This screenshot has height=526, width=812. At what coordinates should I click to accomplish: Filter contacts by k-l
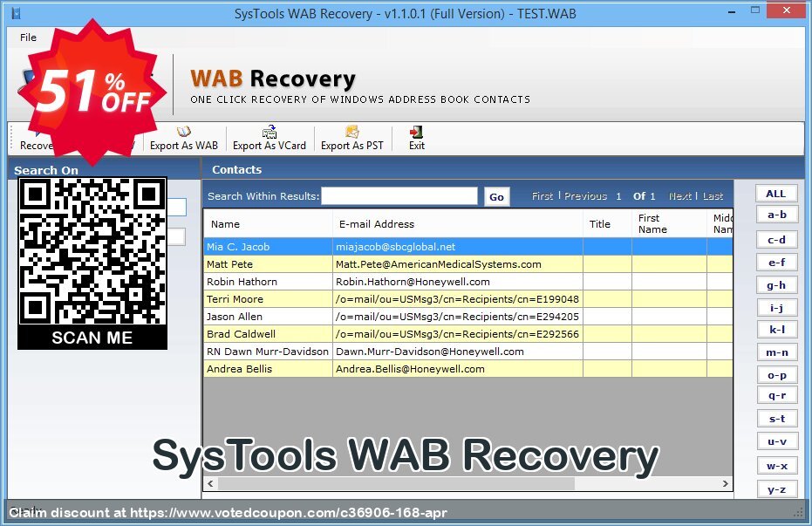coord(777,330)
